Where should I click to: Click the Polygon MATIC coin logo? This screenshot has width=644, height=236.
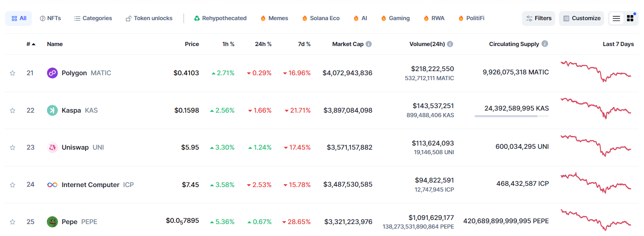[x=52, y=73]
